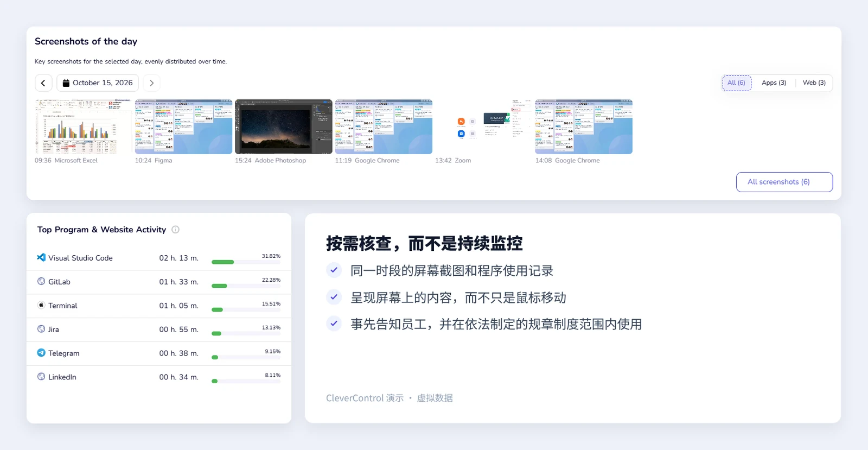868x450 pixels.
Task: Click the GitLab 22.28% progress bar
Action: coord(246,286)
